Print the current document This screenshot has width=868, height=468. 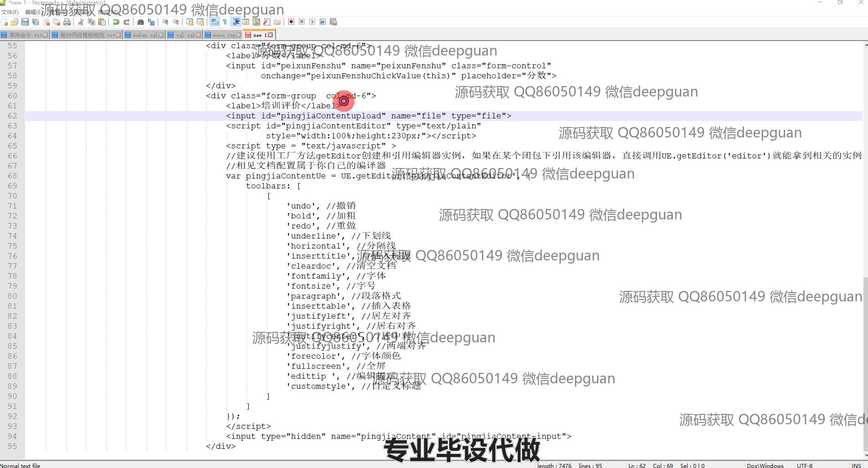(x=66, y=22)
